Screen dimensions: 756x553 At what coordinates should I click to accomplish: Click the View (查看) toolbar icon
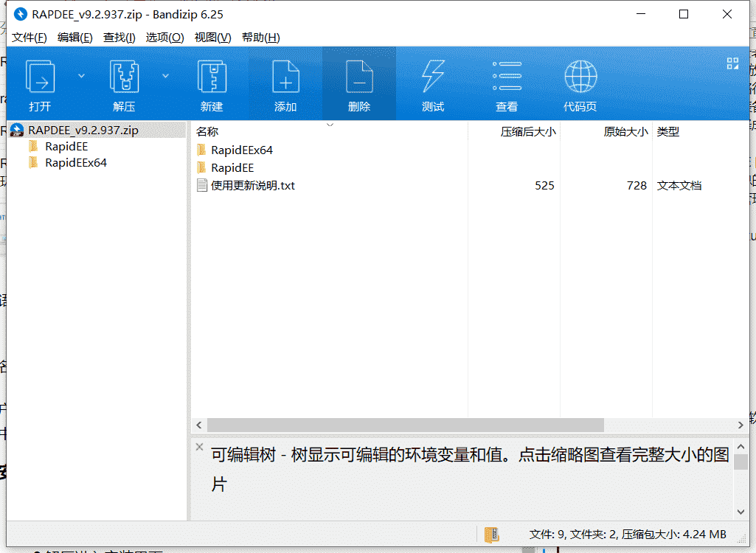click(x=507, y=76)
